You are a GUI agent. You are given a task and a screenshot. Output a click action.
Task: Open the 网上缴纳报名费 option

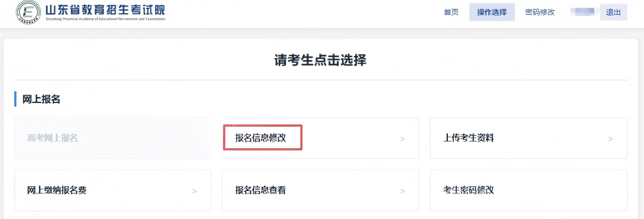click(113, 190)
